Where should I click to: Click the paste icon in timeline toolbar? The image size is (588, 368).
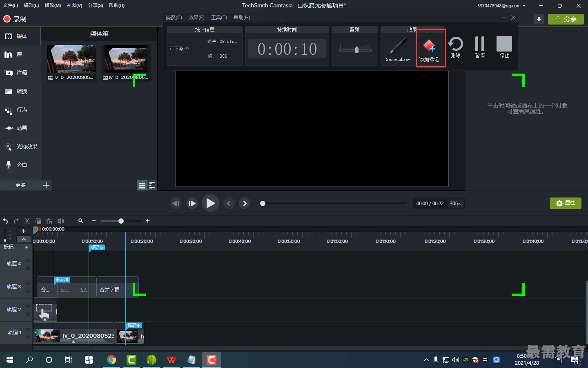[49, 221]
